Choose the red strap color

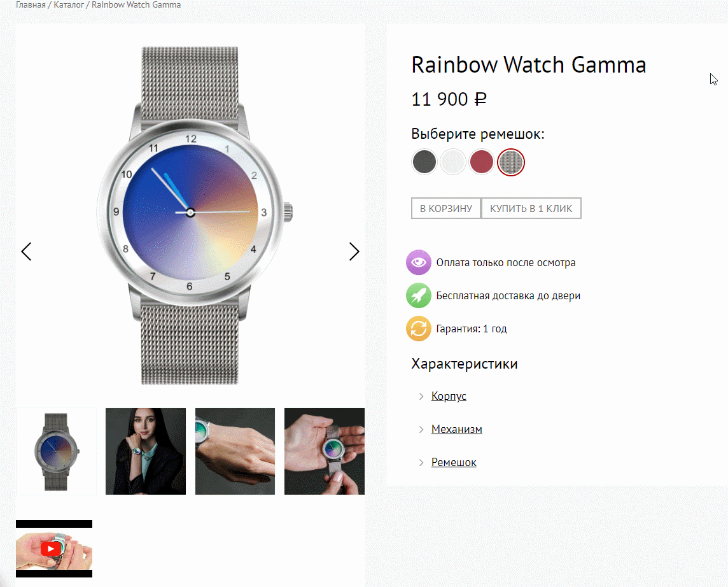click(482, 162)
